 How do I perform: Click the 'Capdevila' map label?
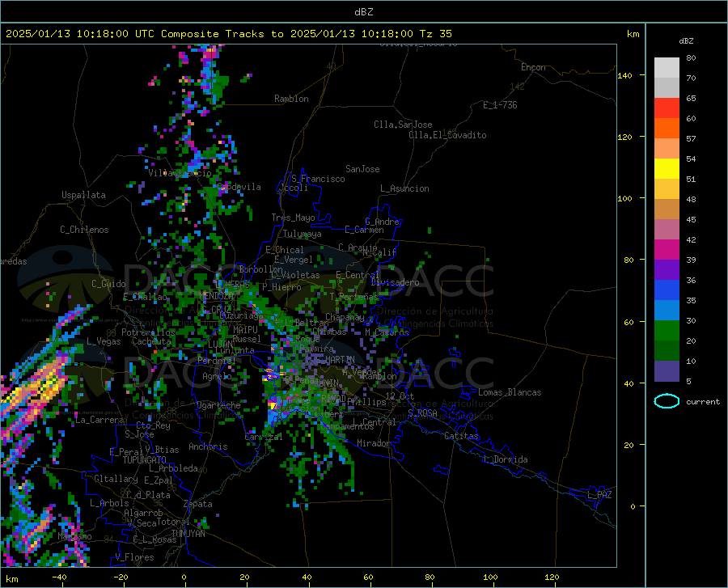point(239,187)
